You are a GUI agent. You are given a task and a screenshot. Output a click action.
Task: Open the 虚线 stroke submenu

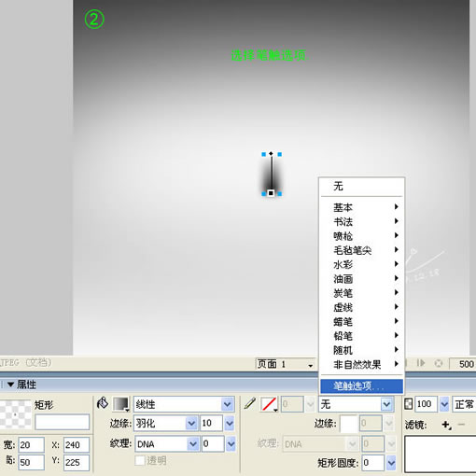[361, 307]
